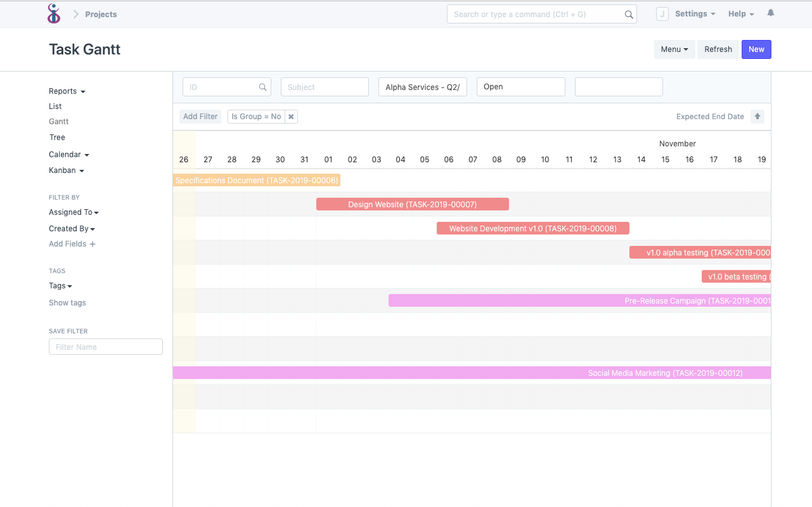
Task: Click the New button
Action: point(756,49)
